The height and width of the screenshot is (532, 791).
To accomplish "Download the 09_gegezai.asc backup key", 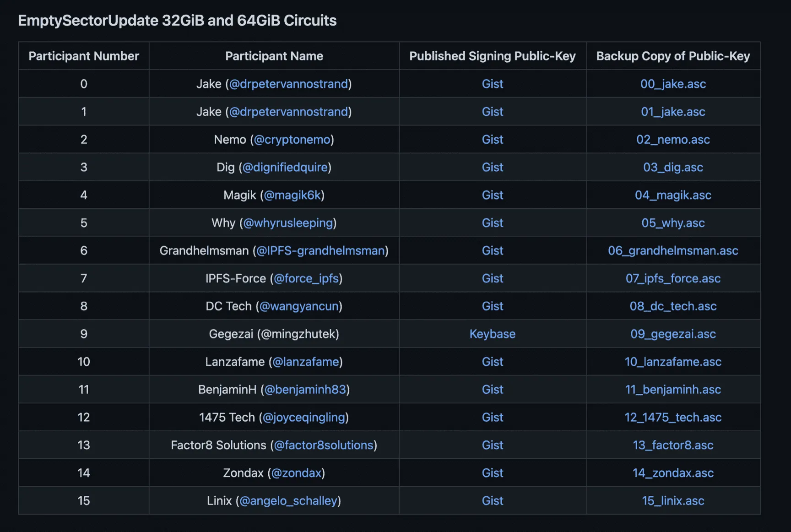I will click(672, 334).
